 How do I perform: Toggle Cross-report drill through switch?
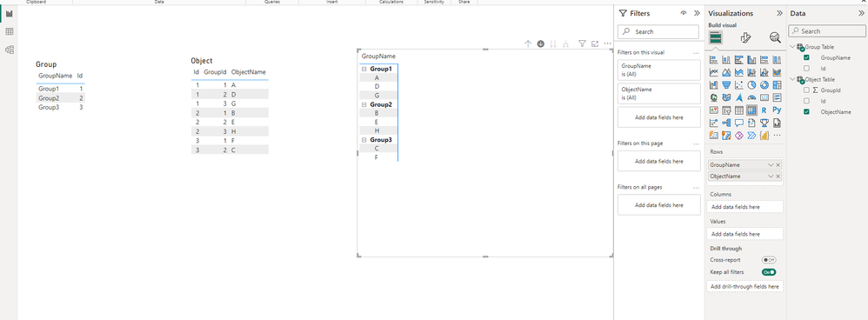pyautogui.click(x=769, y=260)
